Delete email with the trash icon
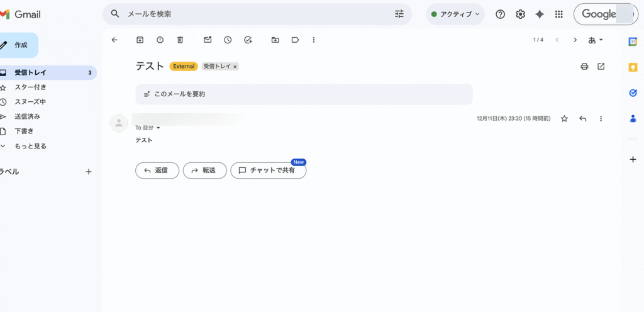Screen dimensions: 644x312 (180, 40)
